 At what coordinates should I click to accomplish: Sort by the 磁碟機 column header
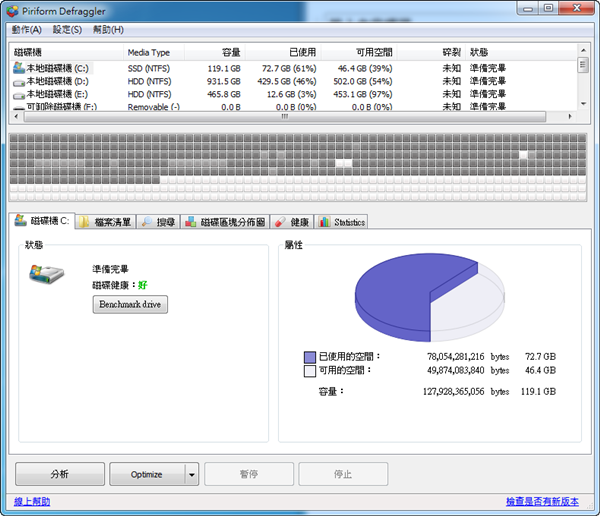[x=67, y=52]
